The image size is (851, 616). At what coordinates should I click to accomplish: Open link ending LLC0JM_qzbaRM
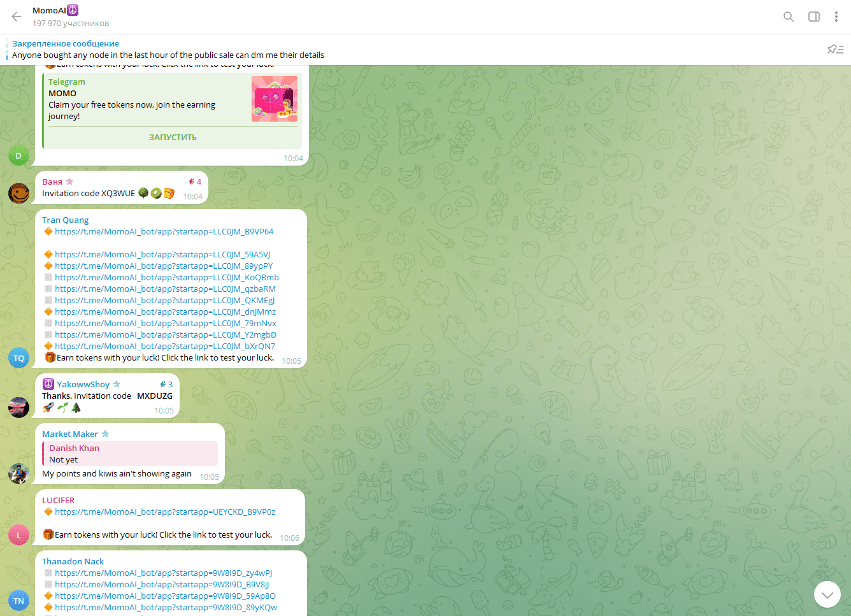(166, 289)
